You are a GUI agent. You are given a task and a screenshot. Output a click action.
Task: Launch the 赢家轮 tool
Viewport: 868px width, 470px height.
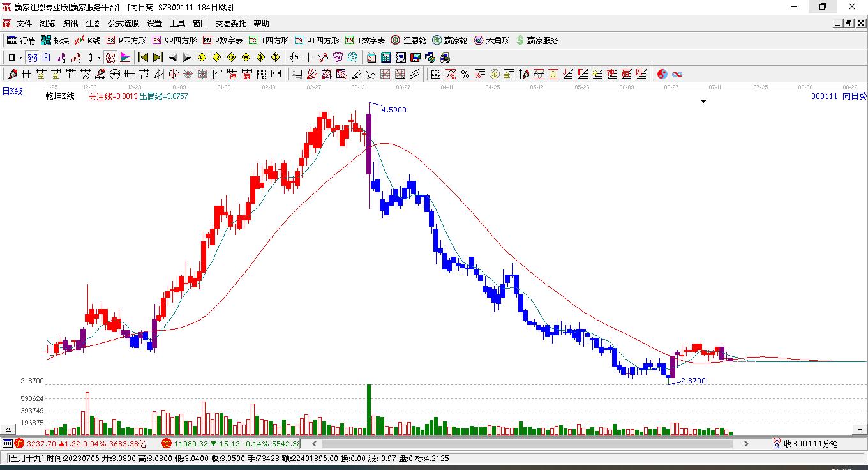pos(450,40)
